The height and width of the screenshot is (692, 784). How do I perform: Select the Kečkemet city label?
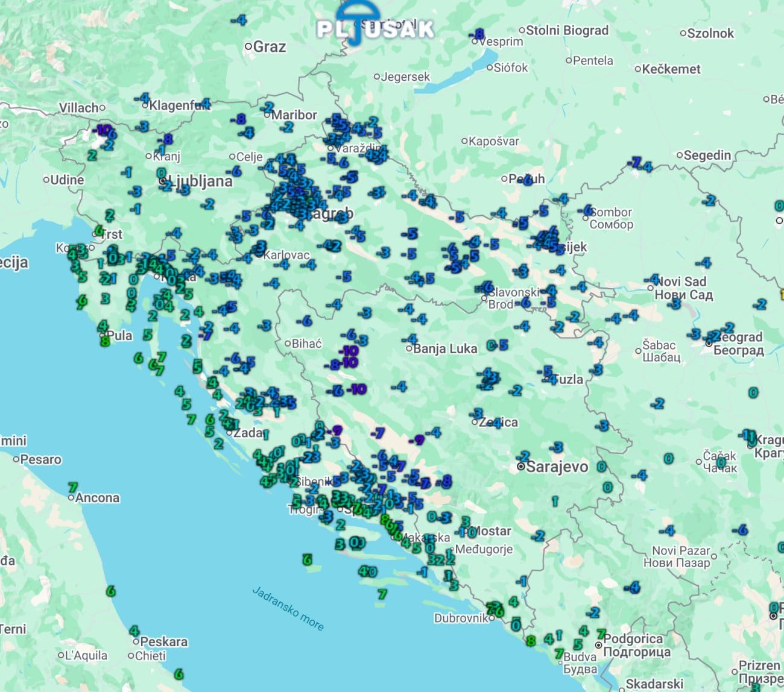(x=671, y=69)
